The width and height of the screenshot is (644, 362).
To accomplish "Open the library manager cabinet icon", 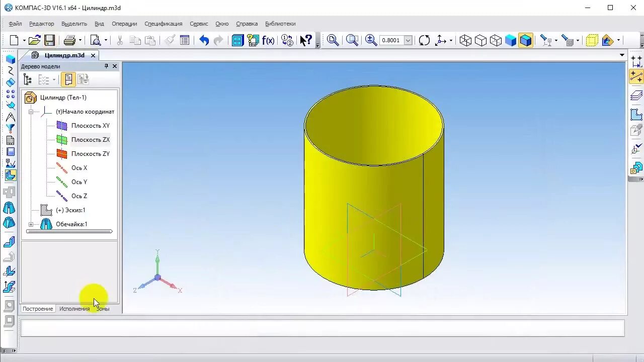I will coord(237,41).
